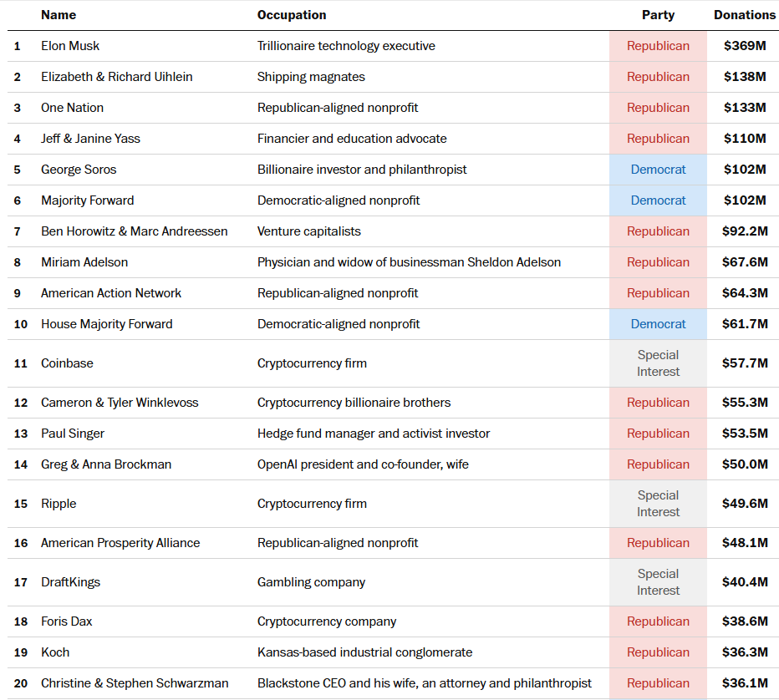Click rank number 13 for Paul Singer
779x700 pixels.
21,434
